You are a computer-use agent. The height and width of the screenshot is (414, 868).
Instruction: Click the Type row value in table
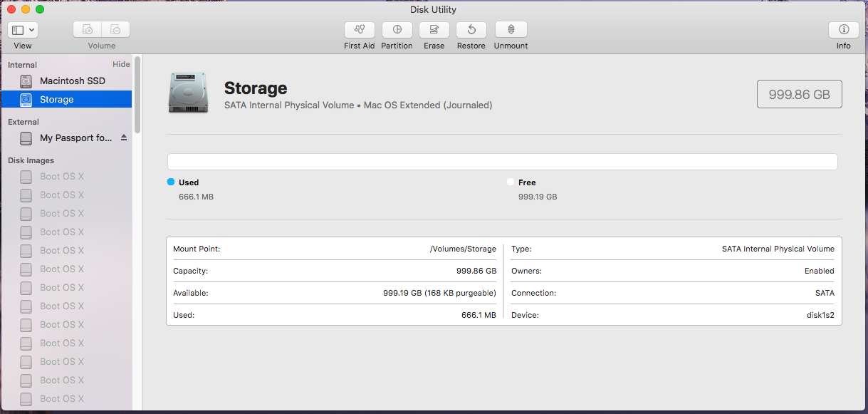coord(778,249)
